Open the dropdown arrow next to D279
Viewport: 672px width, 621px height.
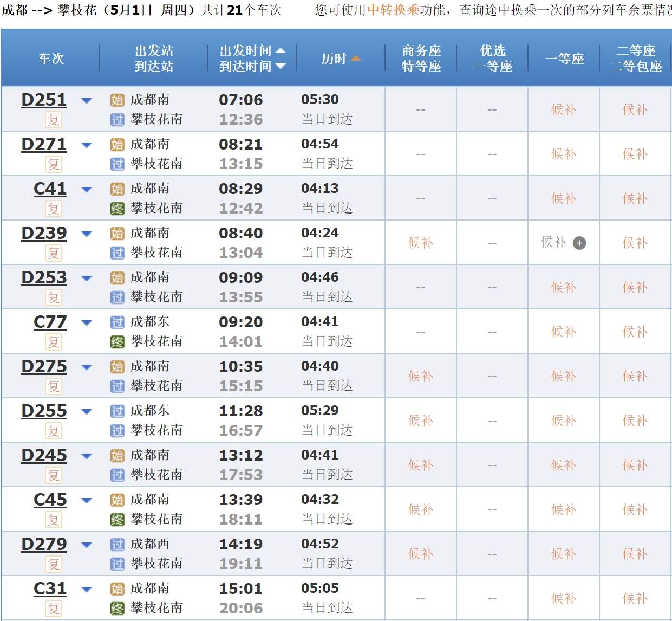click(x=87, y=545)
